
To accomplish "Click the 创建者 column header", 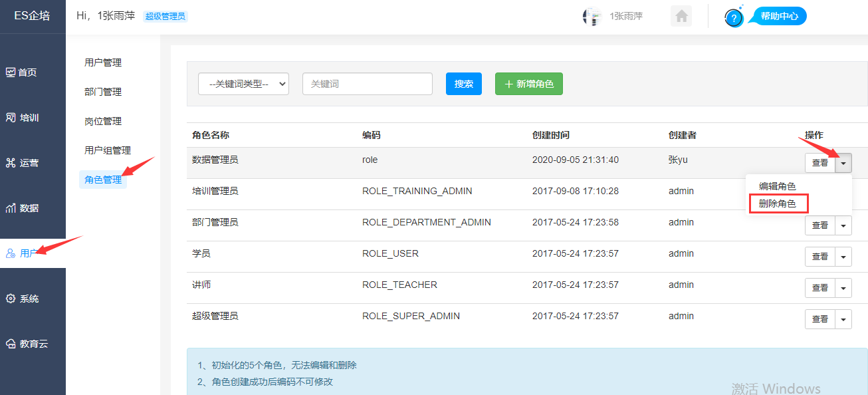I will click(683, 135).
